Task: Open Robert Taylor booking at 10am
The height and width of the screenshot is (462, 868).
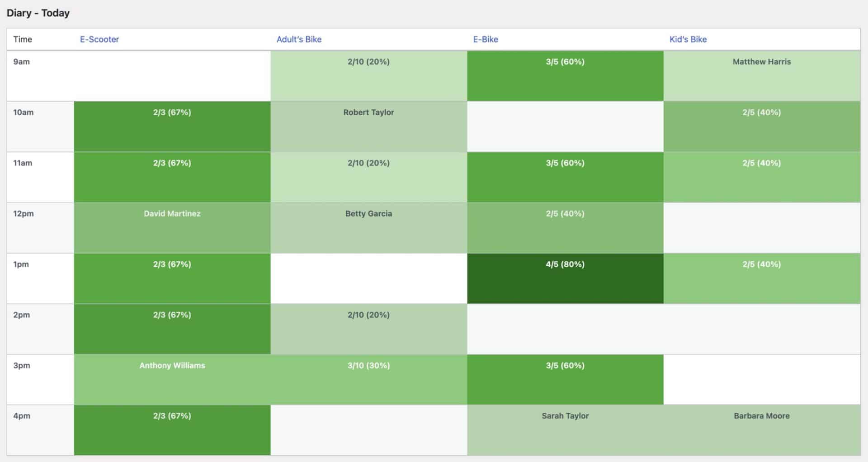Action: pos(368,127)
